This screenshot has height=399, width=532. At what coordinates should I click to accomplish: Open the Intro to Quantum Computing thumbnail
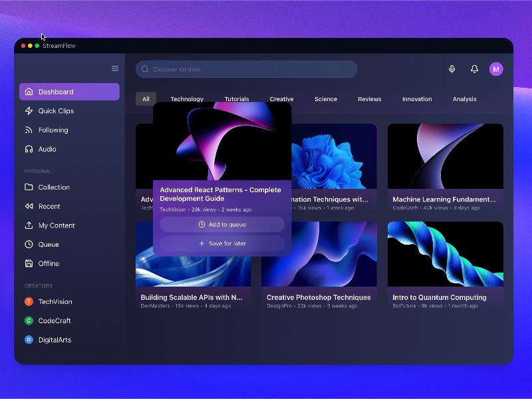[445, 253]
